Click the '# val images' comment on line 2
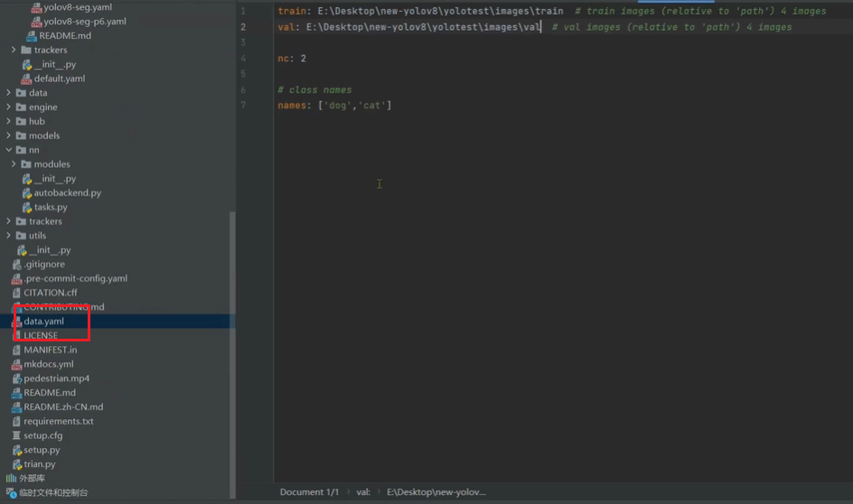The image size is (853, 504). coord(672,27)
